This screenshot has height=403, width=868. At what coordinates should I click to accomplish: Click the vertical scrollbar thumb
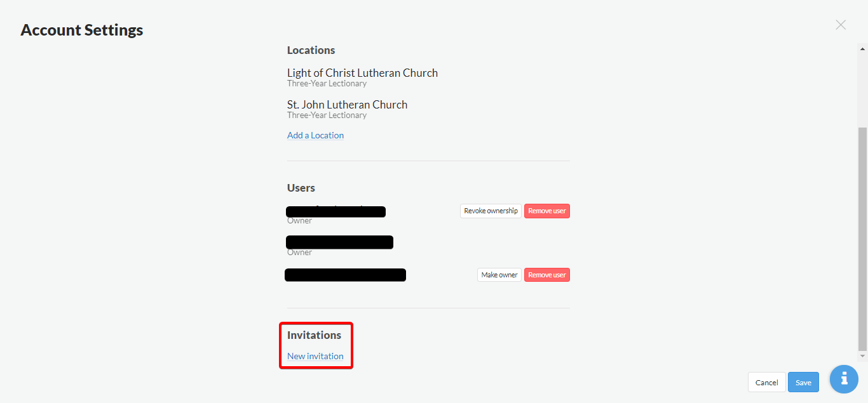[862, 239]
